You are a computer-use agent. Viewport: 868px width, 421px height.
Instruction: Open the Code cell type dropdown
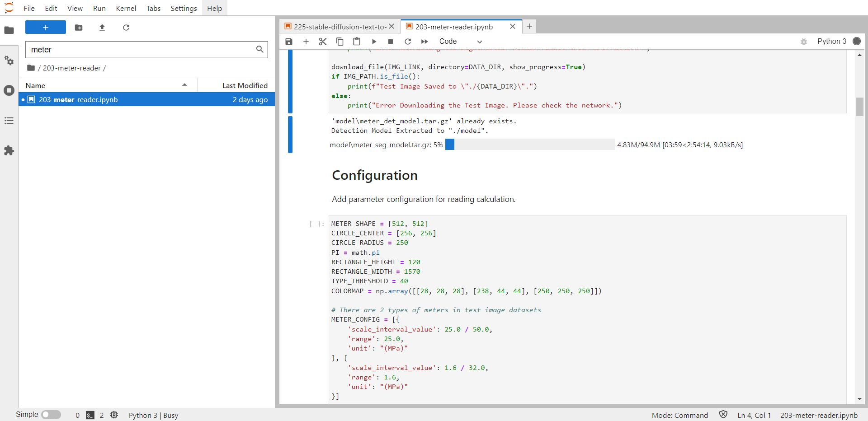click(460, 41)
